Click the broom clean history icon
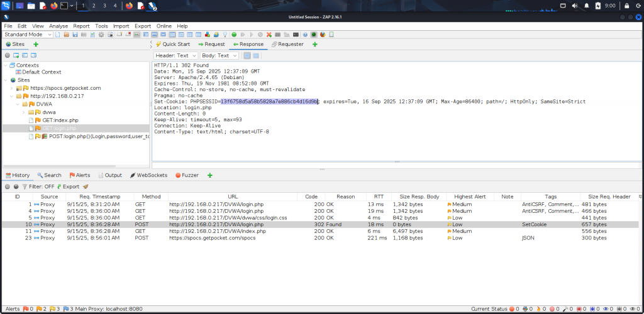The image size is (644, 314). (86, 187)
